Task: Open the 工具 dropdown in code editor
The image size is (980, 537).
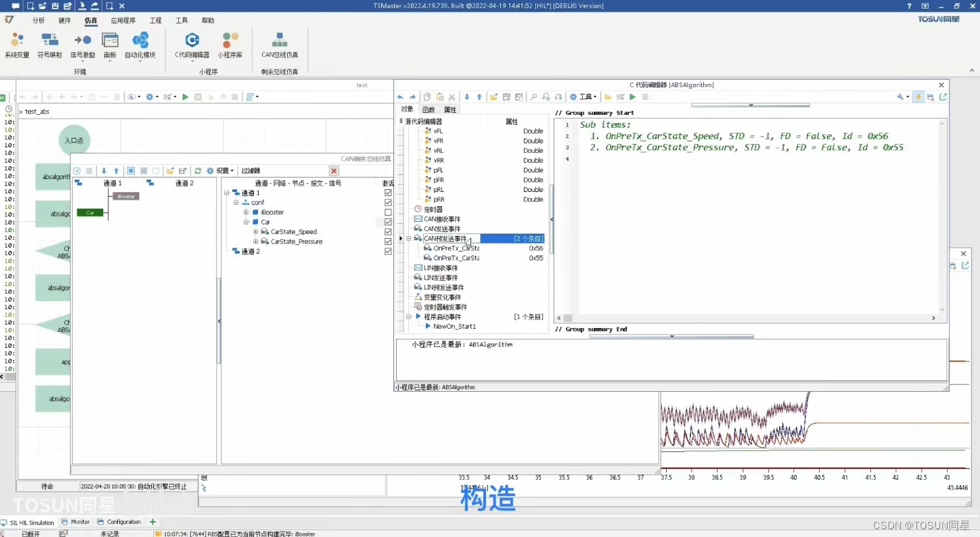Action: pyautogui.click(x=583, y=97)
